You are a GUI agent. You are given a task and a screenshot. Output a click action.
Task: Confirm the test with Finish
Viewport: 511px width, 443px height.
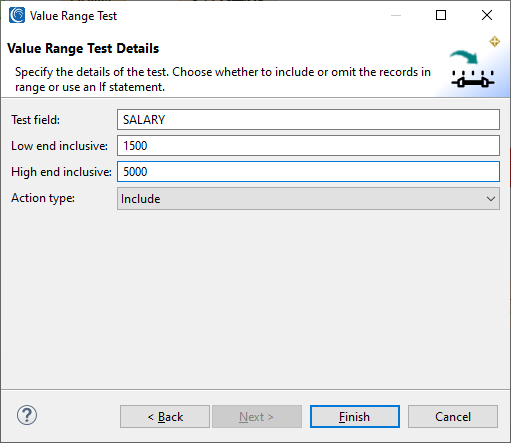355,416
